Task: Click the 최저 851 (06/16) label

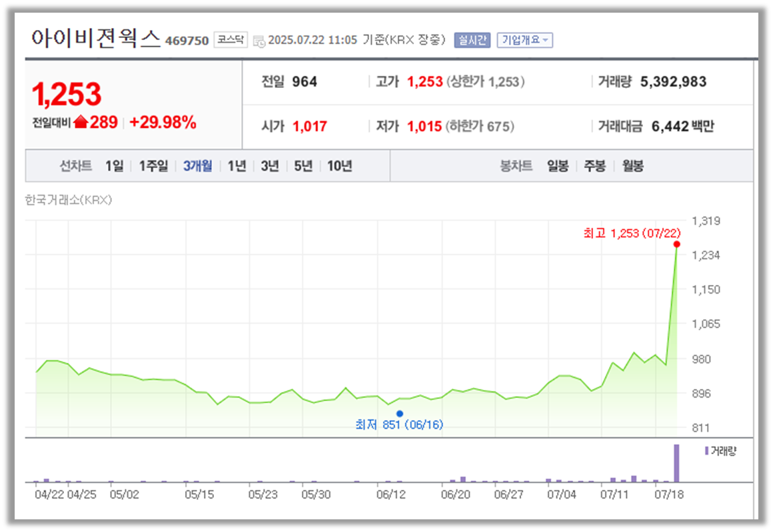Action: (x=399, y=425)
